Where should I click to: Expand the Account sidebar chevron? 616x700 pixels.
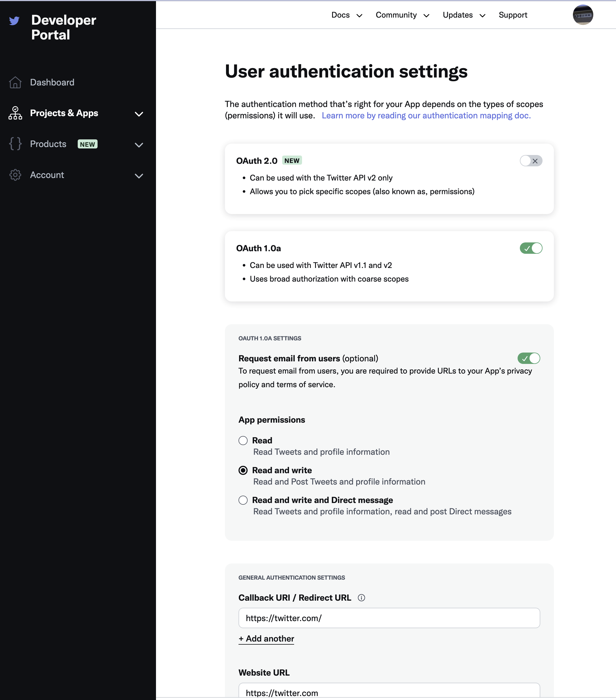tap(139, 176)
